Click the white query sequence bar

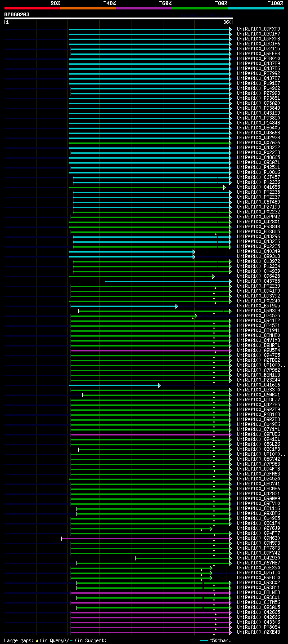(118, 18)
